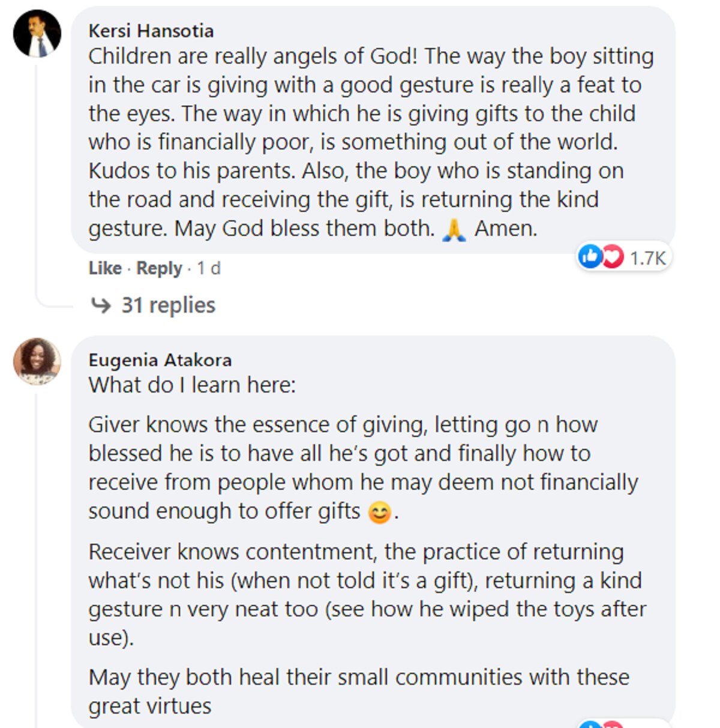Click the praying hands emoji before Amen
720x728 pixels.
pyautogui.click(x=454, y=230)
